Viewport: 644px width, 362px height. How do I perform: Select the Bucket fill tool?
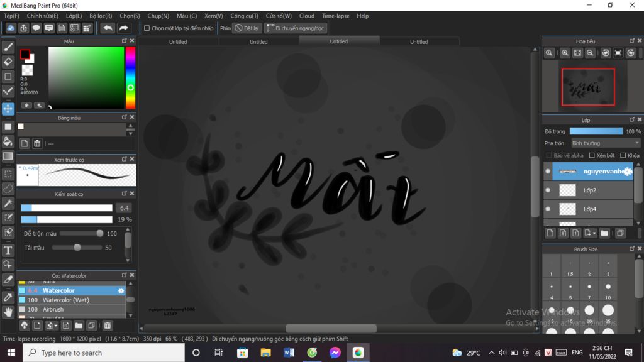click(x=8, y=141)
